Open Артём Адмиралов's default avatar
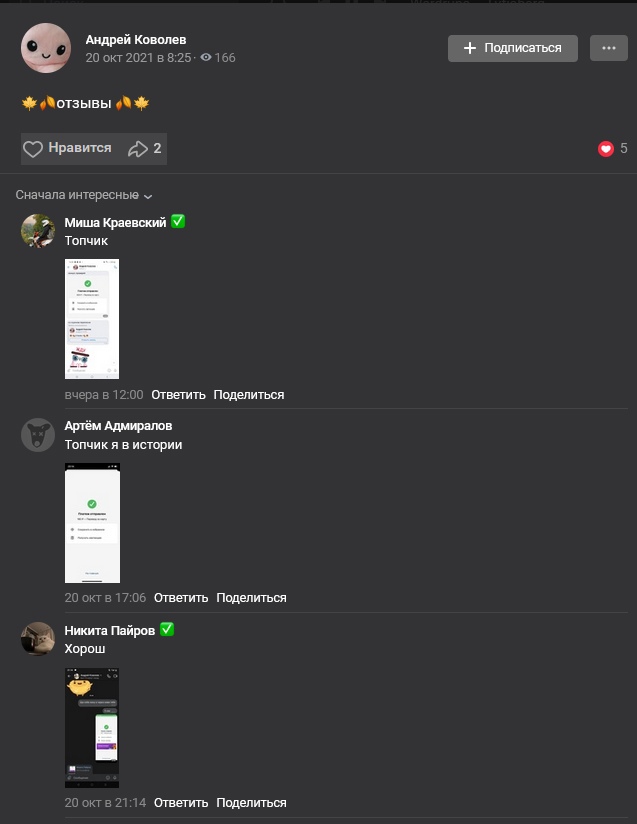Image resolution: width=637 pixels, height=824 pixels. pyautogui.click(x=38, y=435)
